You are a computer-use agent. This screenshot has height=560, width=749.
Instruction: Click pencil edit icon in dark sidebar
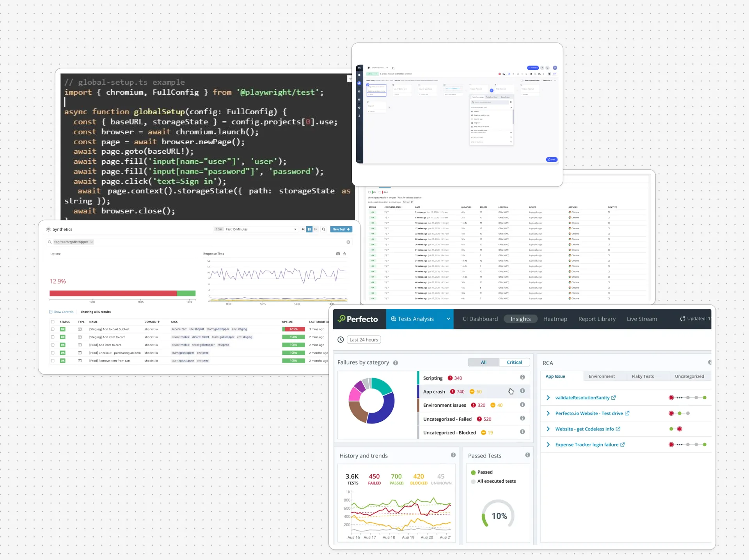(x=359, y=83)
